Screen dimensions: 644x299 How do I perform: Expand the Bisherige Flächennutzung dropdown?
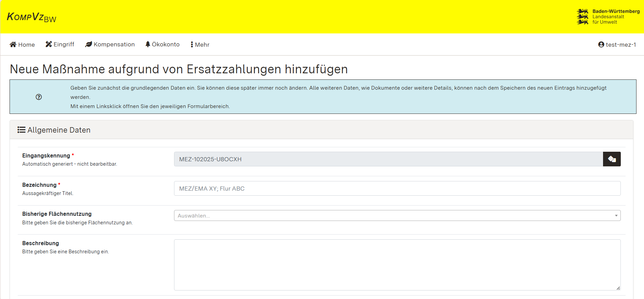[397, 215]
